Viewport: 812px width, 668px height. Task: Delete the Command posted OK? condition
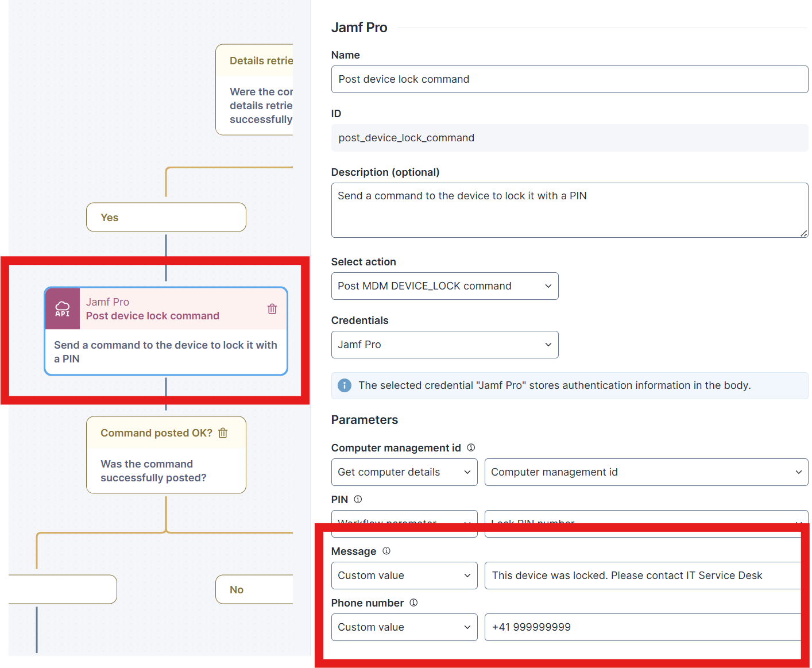tap(223, 433)
